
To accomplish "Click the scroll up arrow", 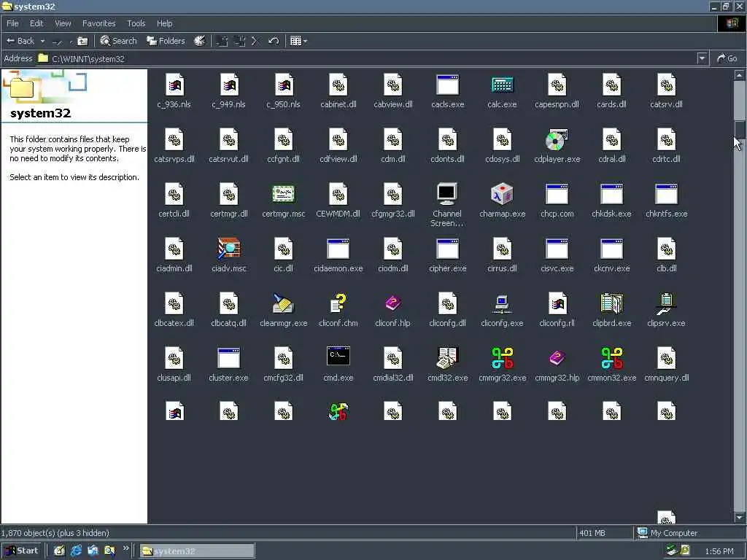I will coord(739,75).
